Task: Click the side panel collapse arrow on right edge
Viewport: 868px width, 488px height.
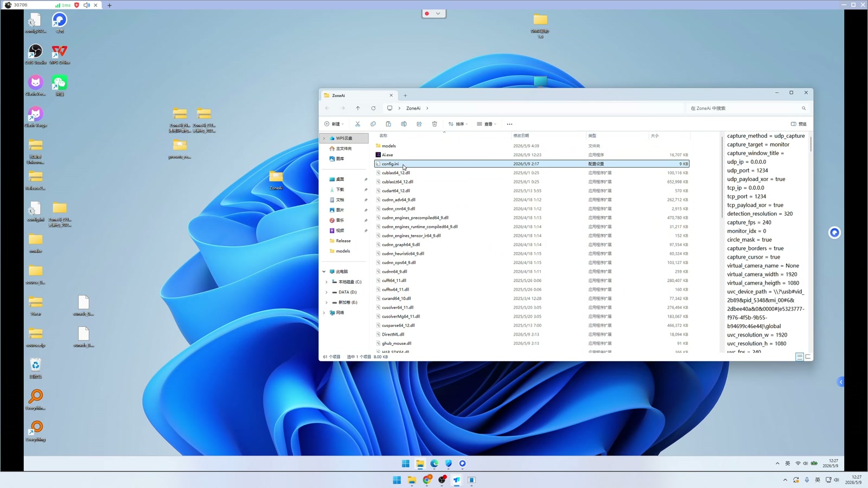Action: click(841, 382)
